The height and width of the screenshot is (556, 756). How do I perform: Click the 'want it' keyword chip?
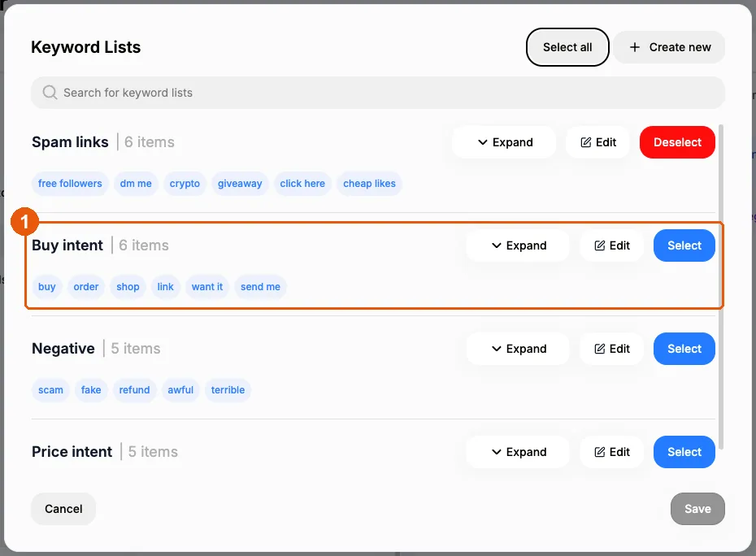[207, 287]
